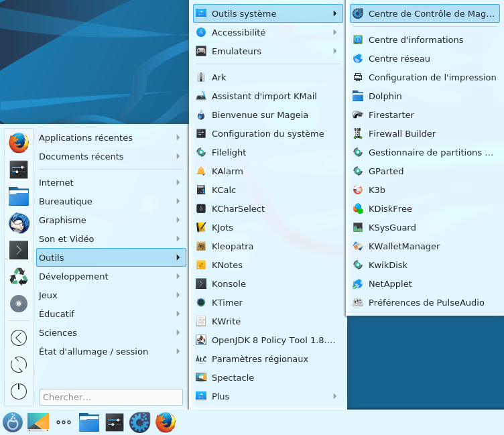The height and width of the screenshot is (435, 504).
Task: Click the KDiskFree icon
Action: [x=358, y=208]
